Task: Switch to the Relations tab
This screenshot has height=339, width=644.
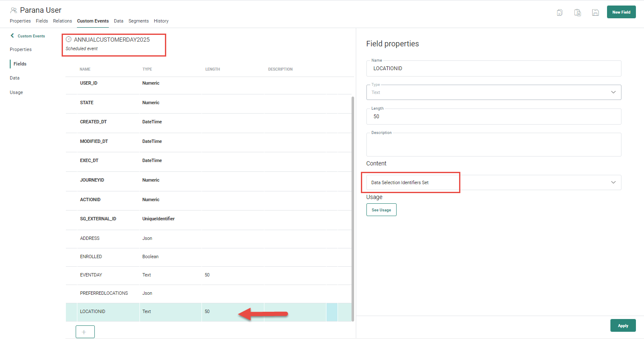Action: tap(62, 21)
